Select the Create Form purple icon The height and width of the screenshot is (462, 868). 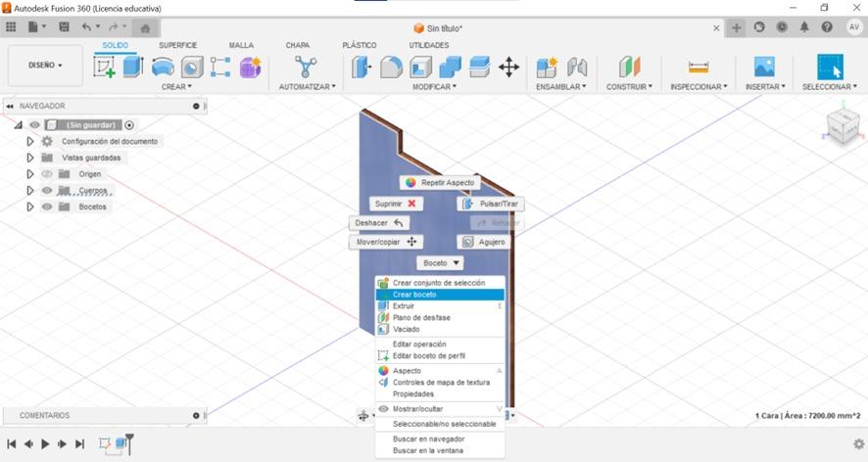pyautogui.click(x=250, y=67)
